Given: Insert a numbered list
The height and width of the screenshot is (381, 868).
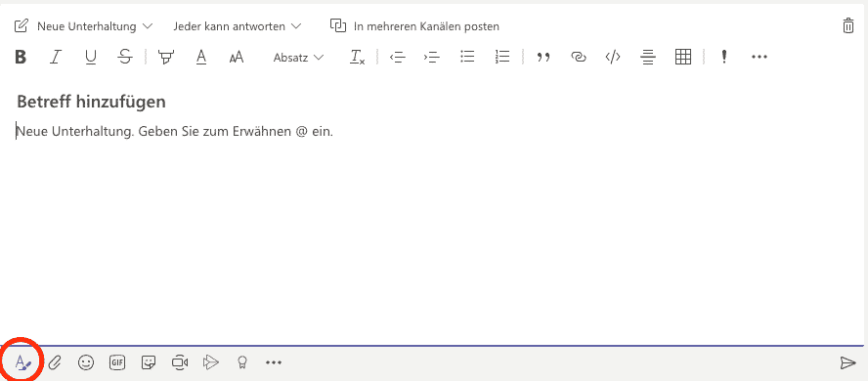Looking at the screenshot, I should 502,57.
